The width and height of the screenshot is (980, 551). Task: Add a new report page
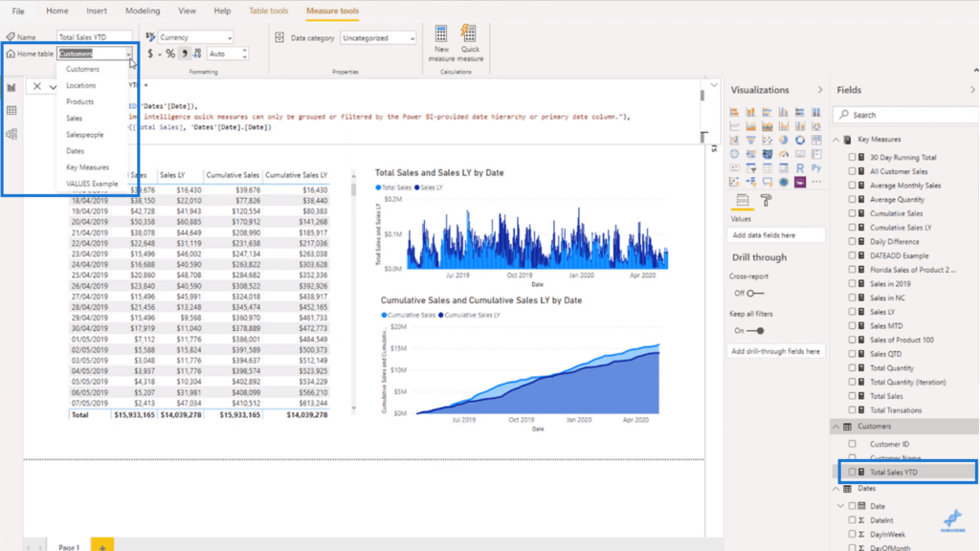tap(102, 545)
